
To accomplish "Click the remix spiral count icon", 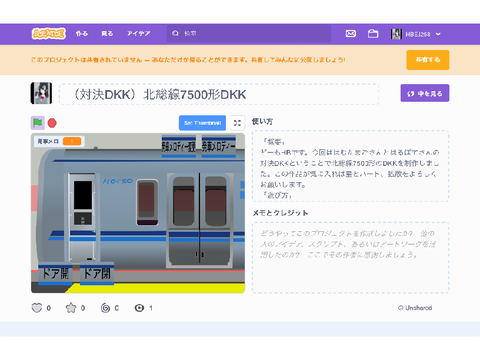I will (x=105, y=308).
